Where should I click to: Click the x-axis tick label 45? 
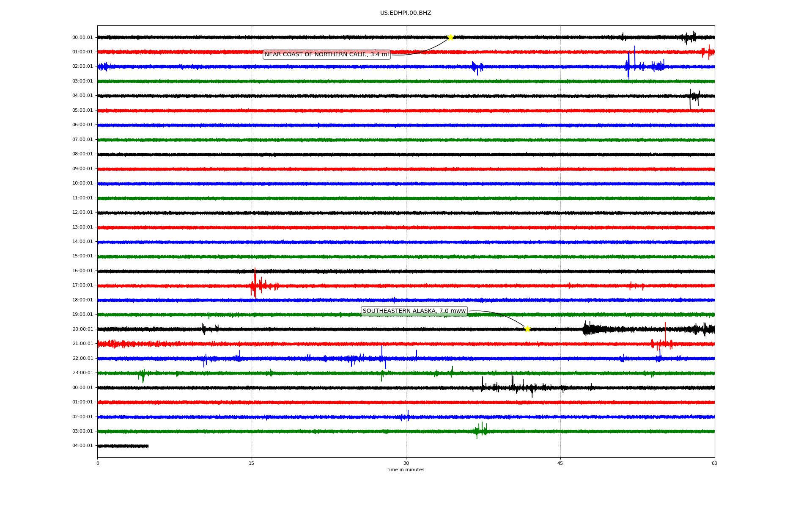[560, 464]
